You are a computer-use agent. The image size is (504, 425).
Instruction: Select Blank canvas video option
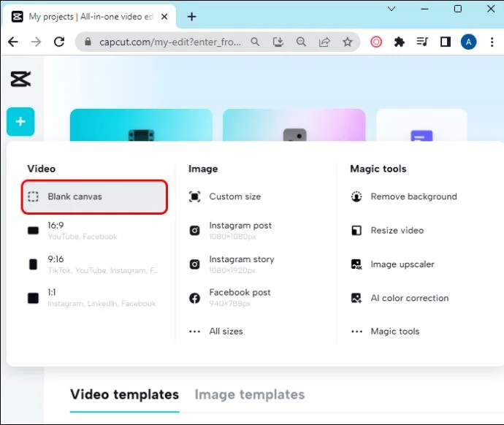click(x=94, y=196)
